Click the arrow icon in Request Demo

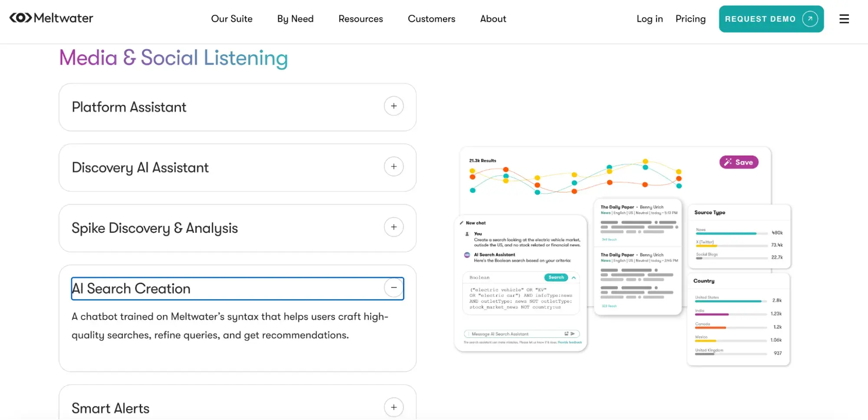tap(810, 19)
